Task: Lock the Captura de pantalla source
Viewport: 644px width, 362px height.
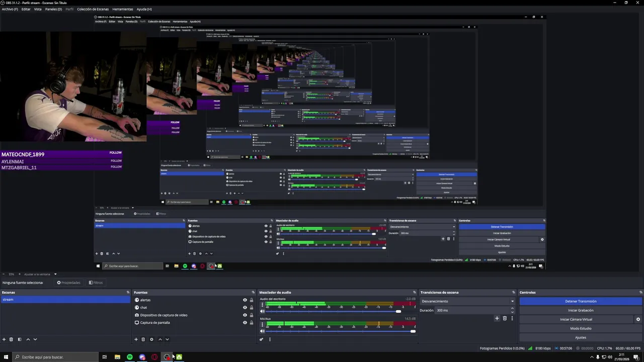Action: [x=252, y=323]
